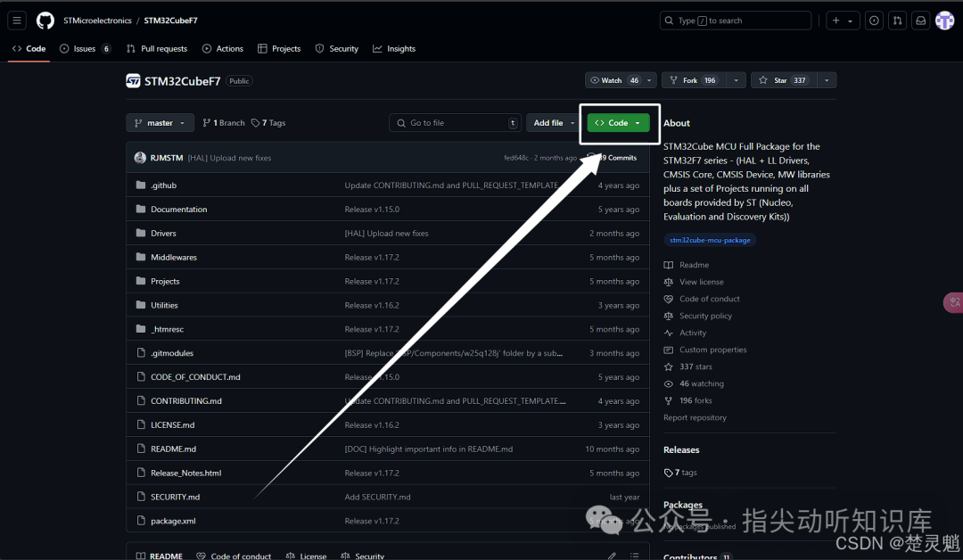Click the stm32cube-mcu-package topic tag
This screenshot has height=560, width=963.
710,240
